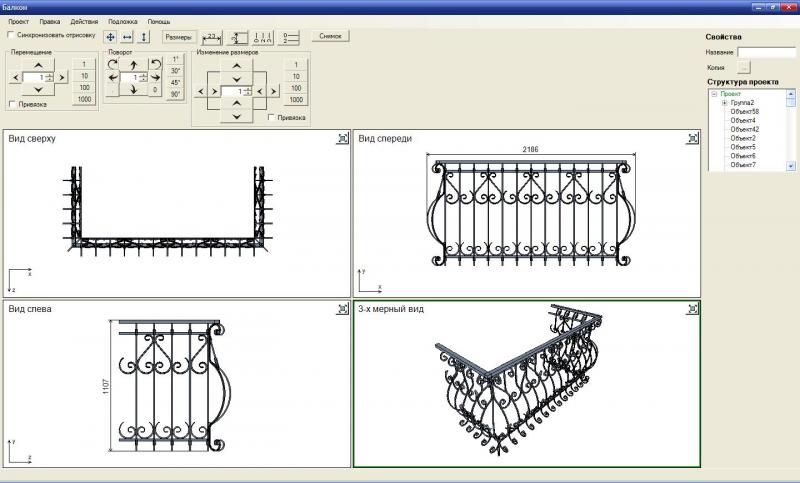Screen dimensions: 800x483
Task: Enable Синхронизовать отрисовку checkbox
Action: [11, 35]
